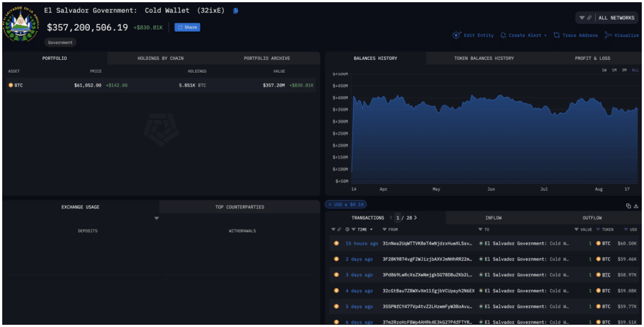This screenshot has width=644, height=327.
Task: Open the TOKEN column filter
Action: [x=598, y=229]
